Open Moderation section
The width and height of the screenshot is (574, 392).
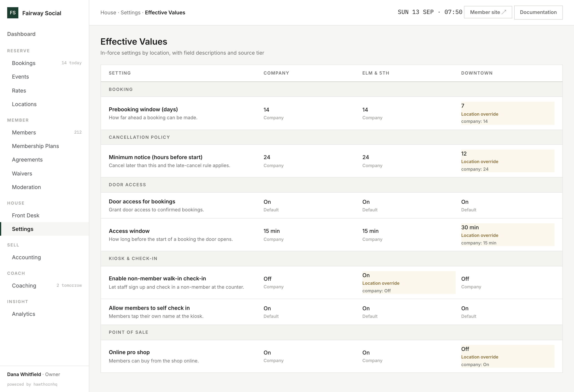pos(44,187)
